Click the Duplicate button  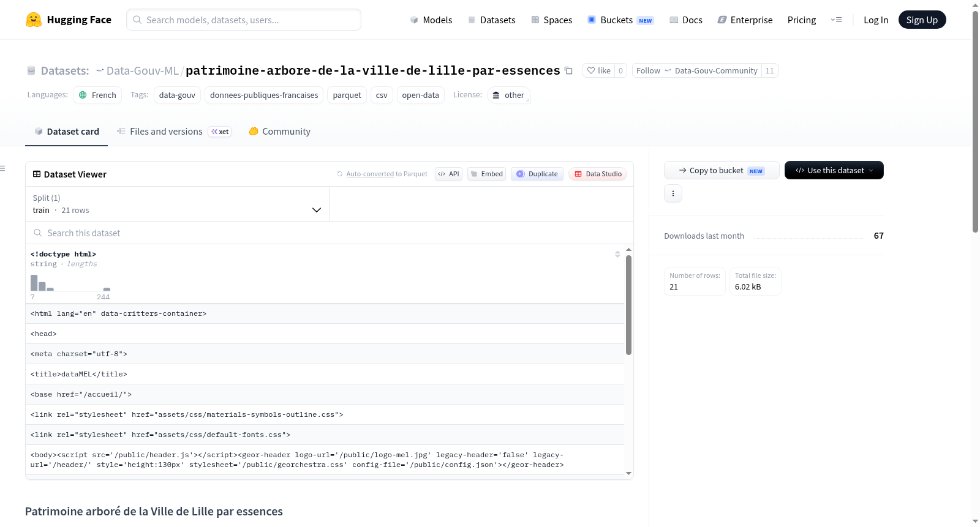(537, 174)
